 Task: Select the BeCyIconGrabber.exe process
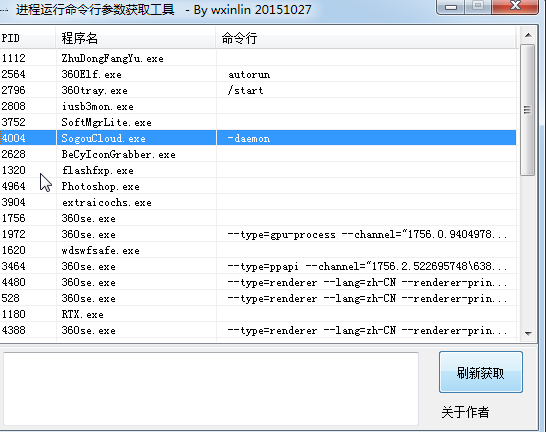(258, 154)
